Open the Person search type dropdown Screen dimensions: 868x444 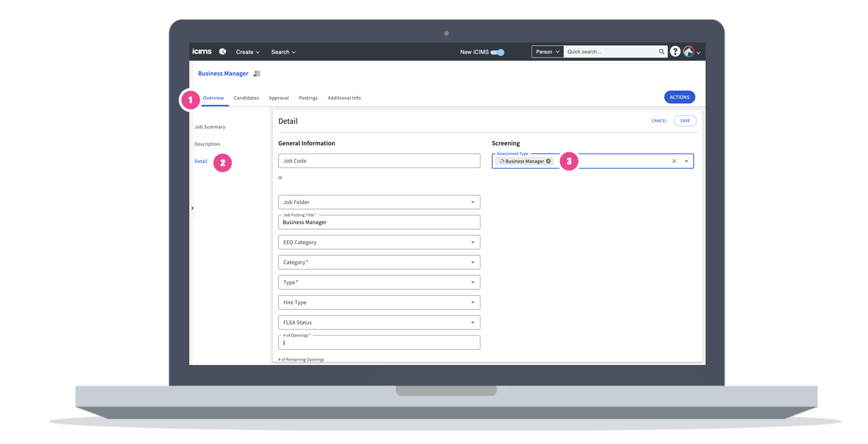tap(547, 52)
